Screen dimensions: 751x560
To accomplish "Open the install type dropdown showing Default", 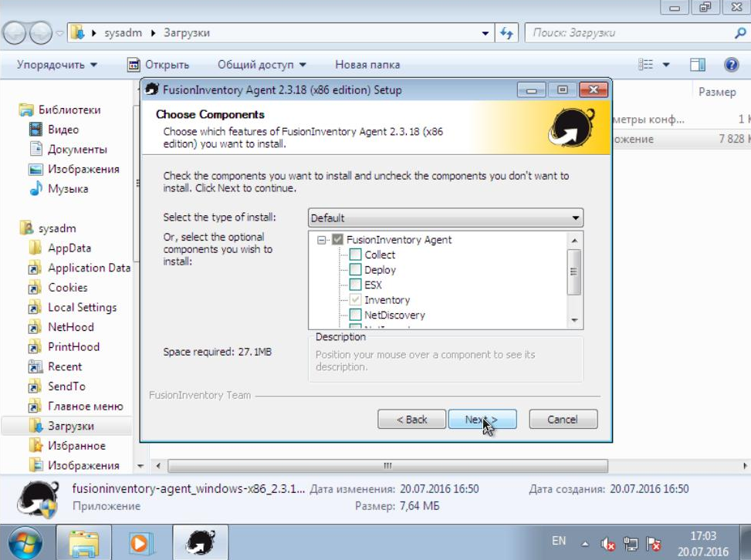I will 445,218.
